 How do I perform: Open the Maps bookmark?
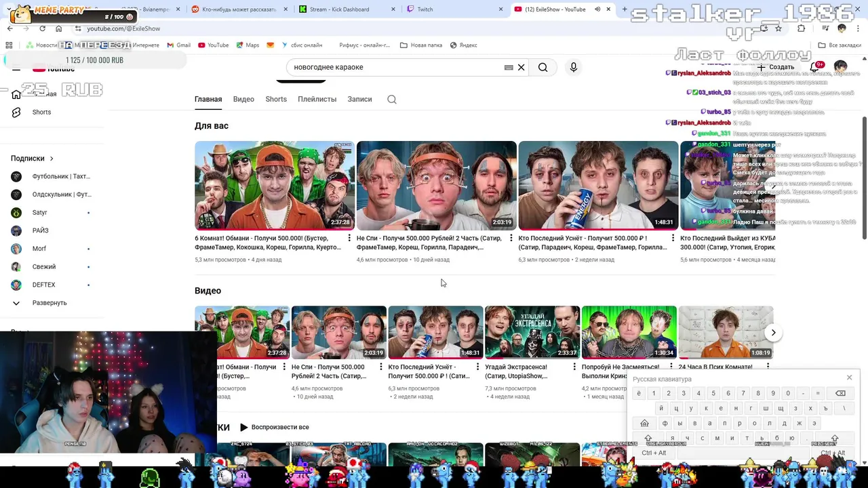click(248, 45)
